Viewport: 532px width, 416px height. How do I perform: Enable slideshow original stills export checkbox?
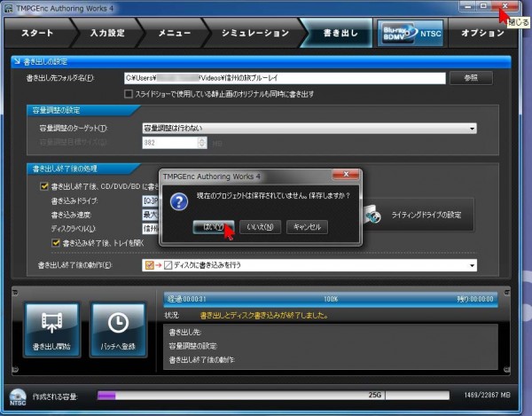click(129, 94)
